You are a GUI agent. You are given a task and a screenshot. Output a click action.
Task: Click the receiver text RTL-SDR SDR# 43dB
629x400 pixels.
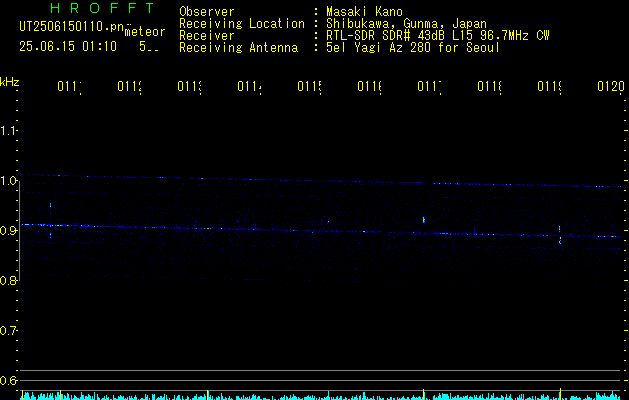387,36
